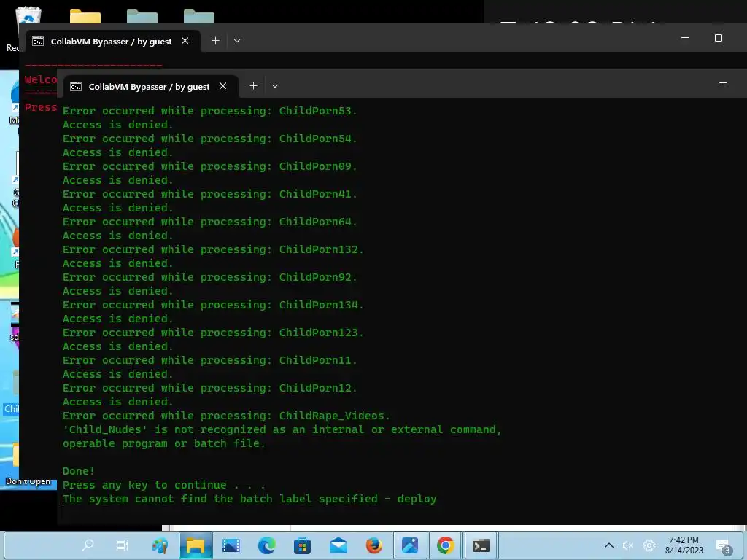The height and width of the screenshot is (560, 747).
Task: Open File Explorer from the taskbar
Action: point(196,545)
